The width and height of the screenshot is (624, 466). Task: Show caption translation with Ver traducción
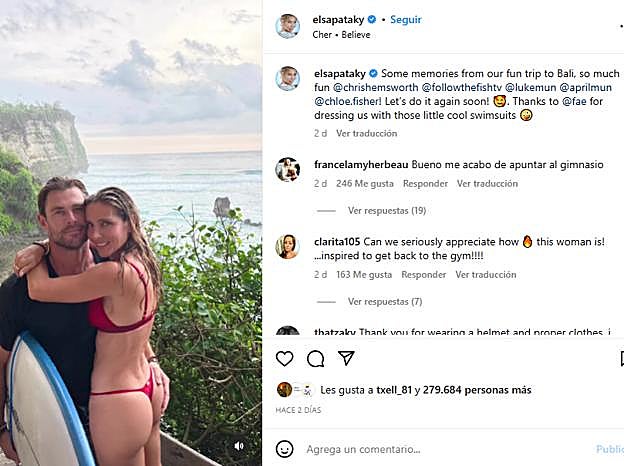[x=365, y=133]
